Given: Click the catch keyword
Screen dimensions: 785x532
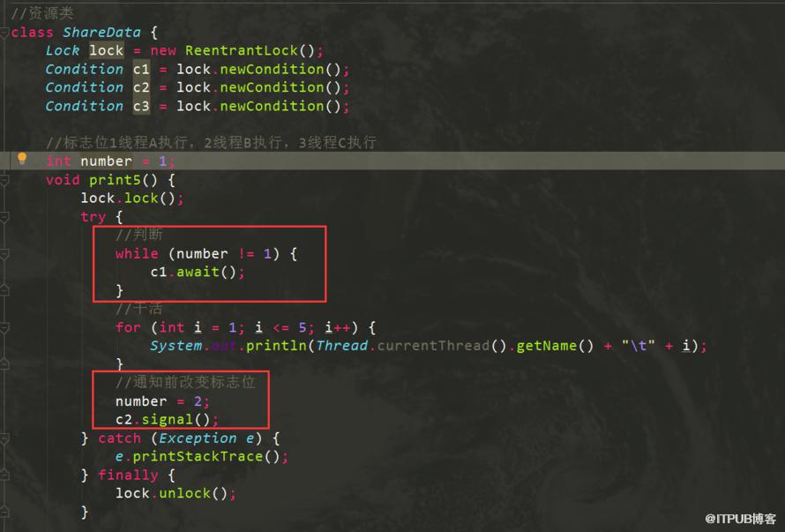Looking at the screenshot, I should click(120, 438).
